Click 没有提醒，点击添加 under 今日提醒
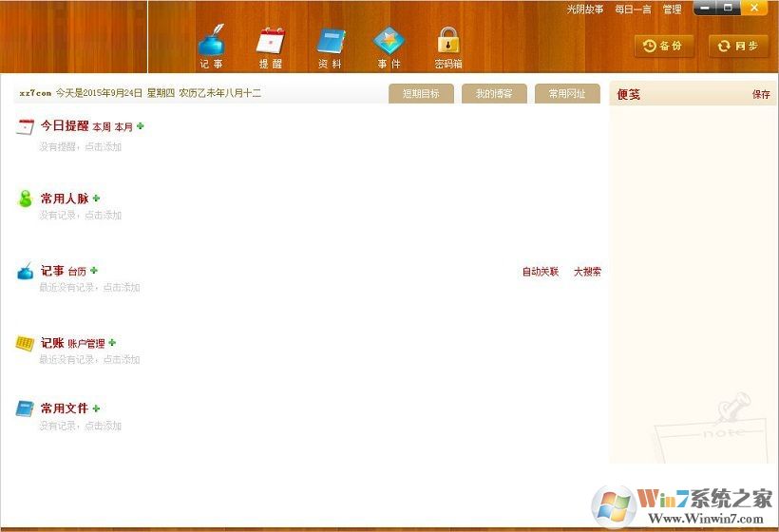The image size is (779, 532). click(x=81, y=146)
